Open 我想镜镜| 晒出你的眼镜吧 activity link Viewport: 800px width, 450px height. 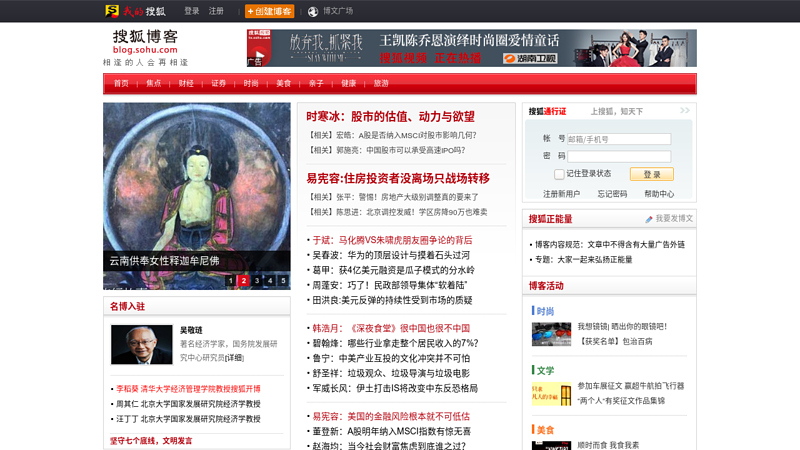pyautogui.click(x=622, y=327)
